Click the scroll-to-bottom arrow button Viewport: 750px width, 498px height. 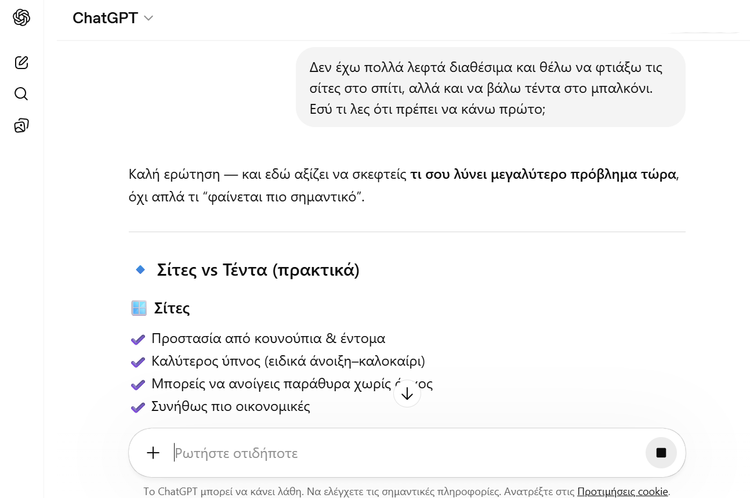coord(406,393)
